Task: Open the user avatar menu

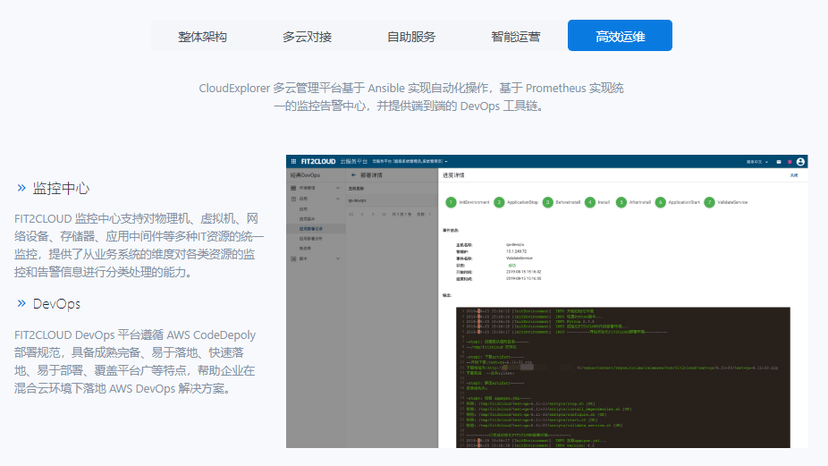Action: (801, 162)
